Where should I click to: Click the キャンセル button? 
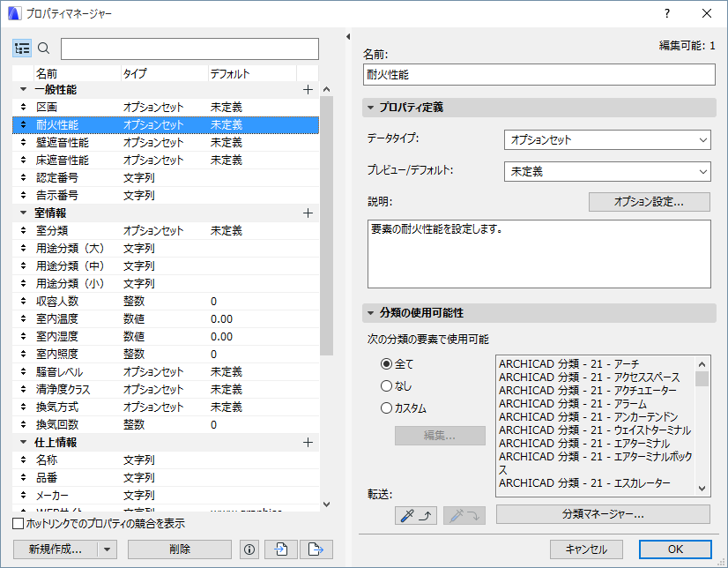tap(586, 549)
